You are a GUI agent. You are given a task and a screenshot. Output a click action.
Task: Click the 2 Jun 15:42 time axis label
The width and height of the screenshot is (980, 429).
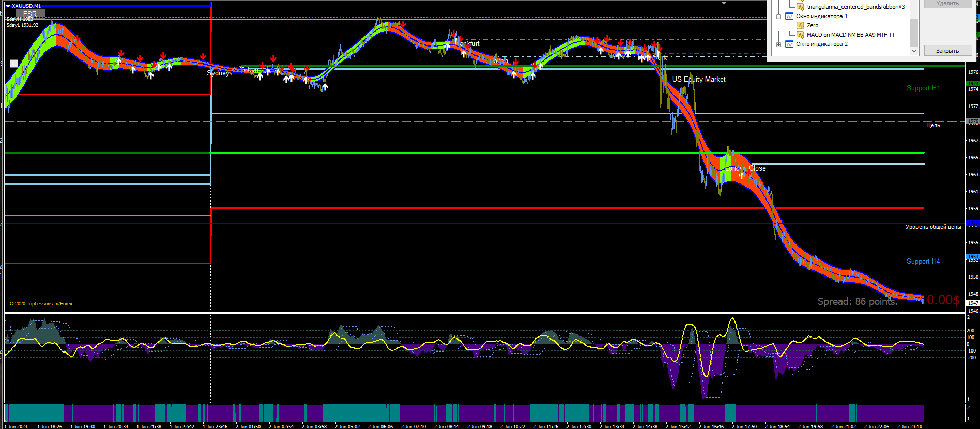coord(678,426)
